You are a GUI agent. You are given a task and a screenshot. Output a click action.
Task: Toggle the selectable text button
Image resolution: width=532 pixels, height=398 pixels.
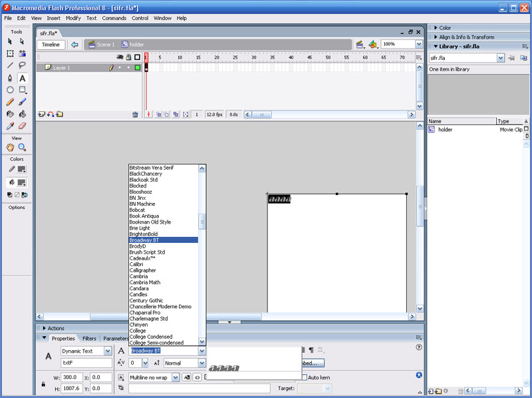tap(187, 377)
